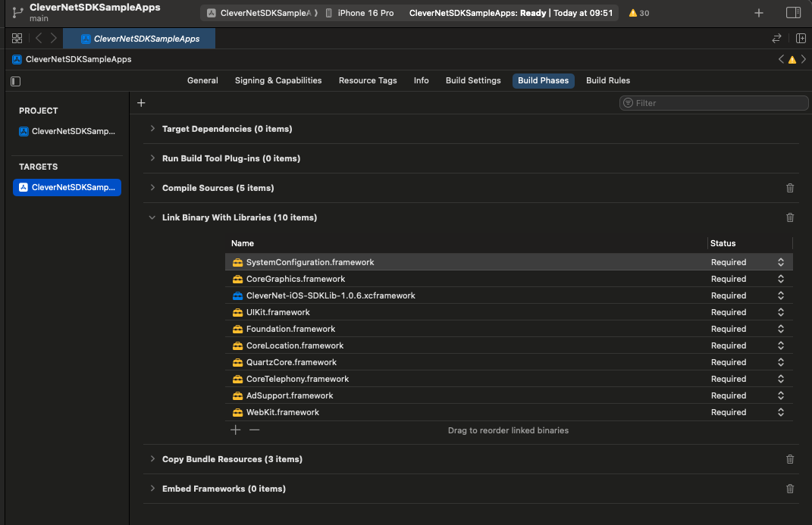
Task: Open status dropdown for SystemConfiguration.framework
Action: [x=780, y=262]
